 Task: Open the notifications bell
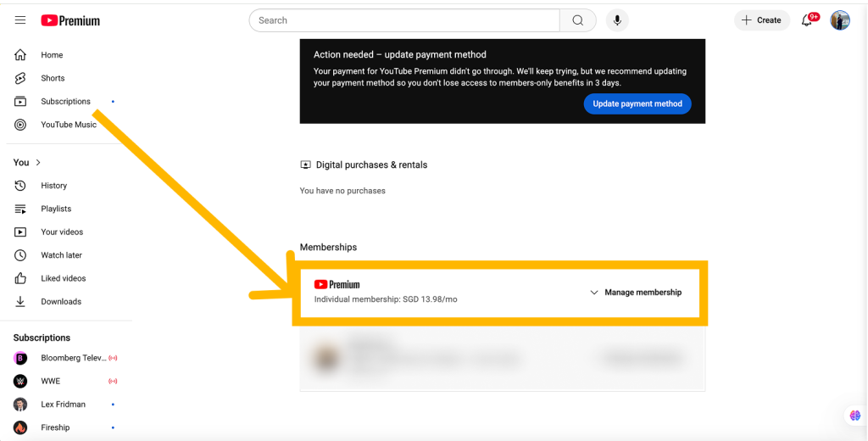(x=807, y=21)
